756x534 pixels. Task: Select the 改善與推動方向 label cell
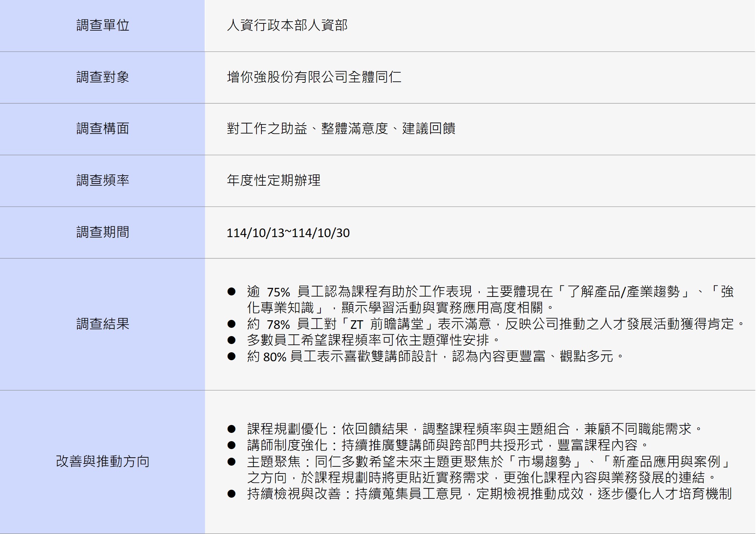click(103, 461)
